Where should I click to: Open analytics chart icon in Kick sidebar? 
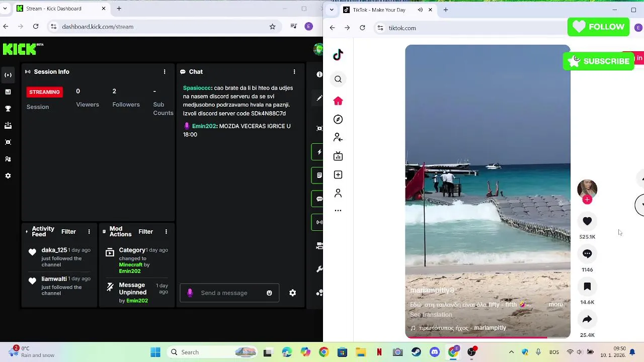tap(8, 92)
